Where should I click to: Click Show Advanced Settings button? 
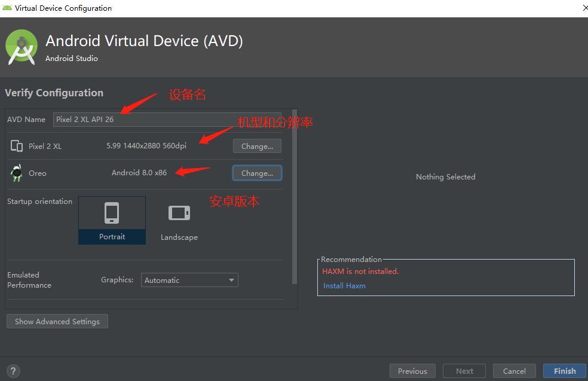click(x=57, y=321)
